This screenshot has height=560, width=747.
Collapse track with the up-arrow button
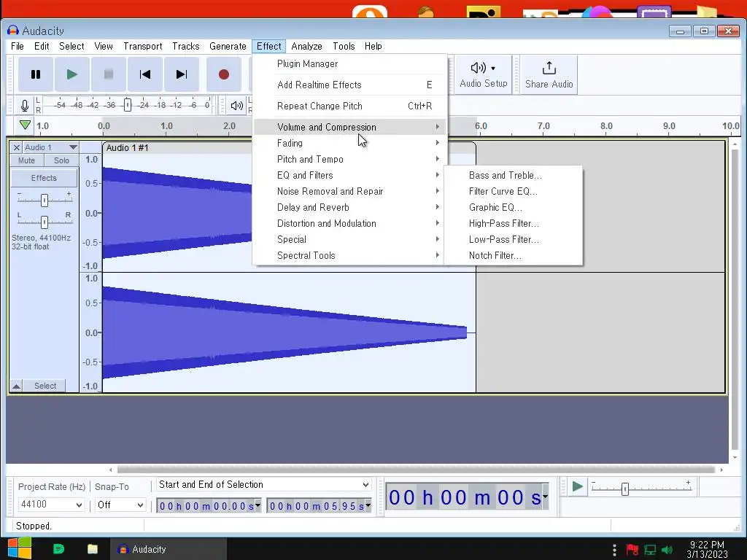coord(16,386)
